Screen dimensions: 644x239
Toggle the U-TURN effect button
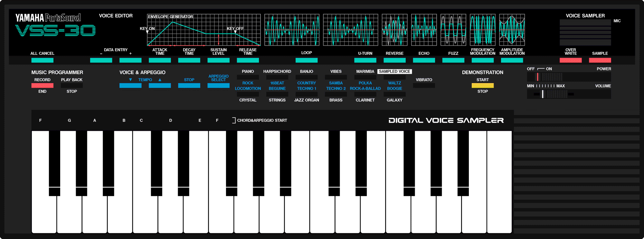pos(365,60)
